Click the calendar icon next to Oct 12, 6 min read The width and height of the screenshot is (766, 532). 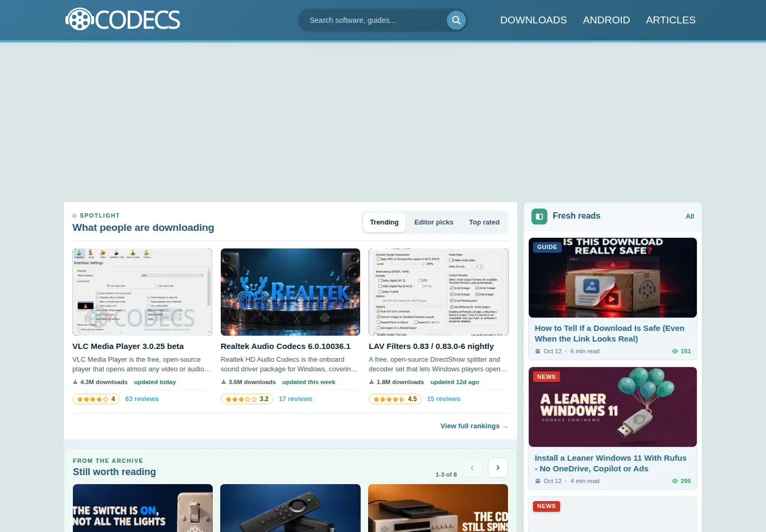click(538, 351)
